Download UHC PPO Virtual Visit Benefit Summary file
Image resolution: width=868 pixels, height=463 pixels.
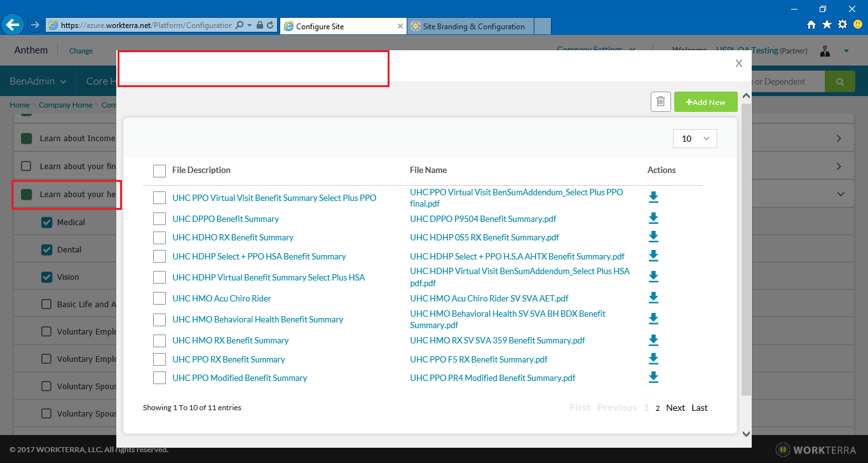653,197
